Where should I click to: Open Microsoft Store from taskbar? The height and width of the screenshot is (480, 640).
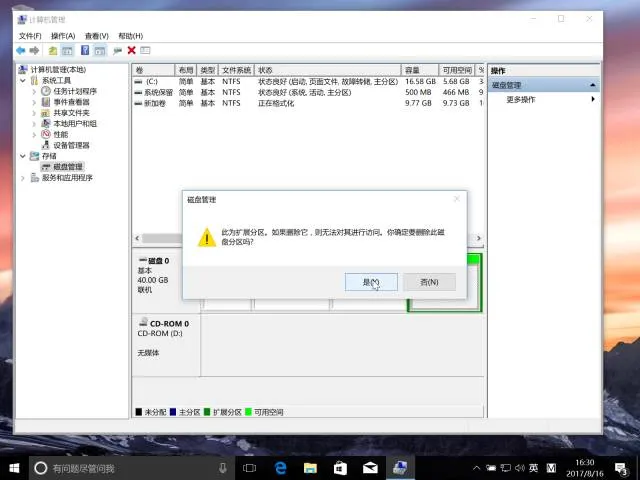340,468
